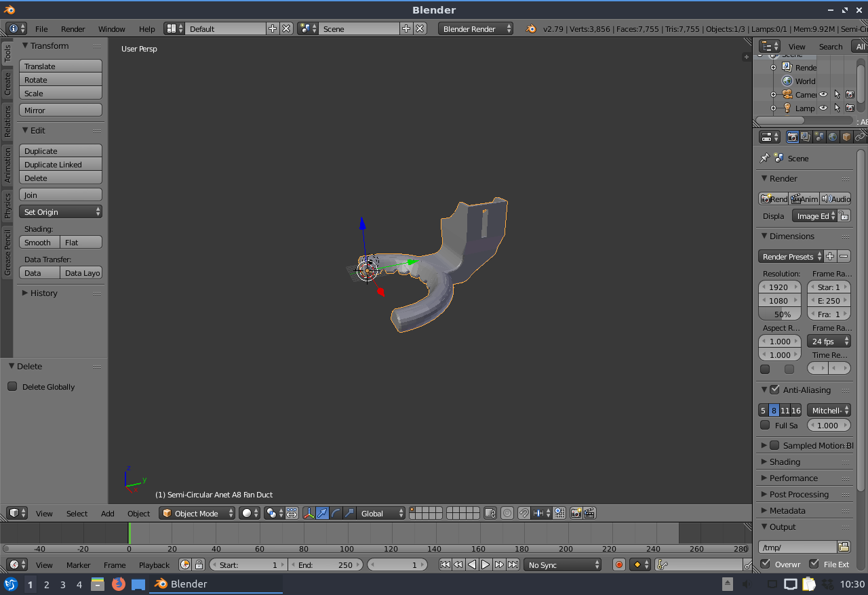Open the Object properties cube tab icon
The height and width of the screenshot is (595, 868).
click(846, 137)
